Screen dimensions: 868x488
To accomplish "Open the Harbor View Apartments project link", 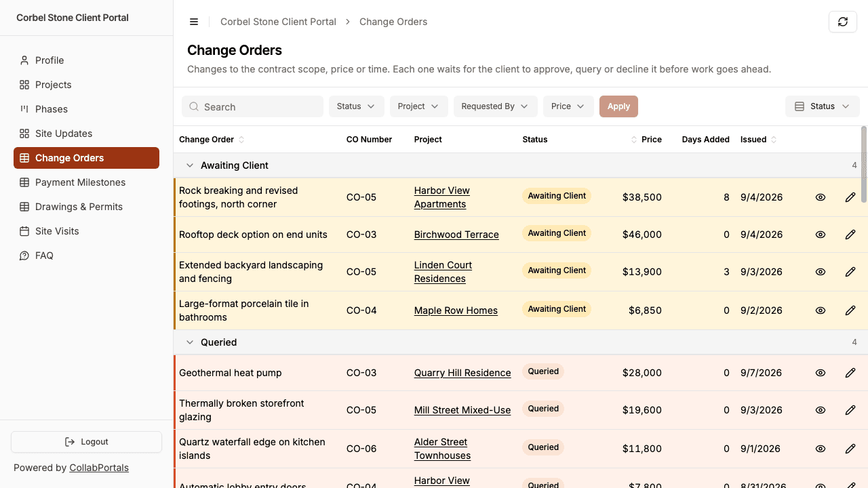I will click(441, 197).
